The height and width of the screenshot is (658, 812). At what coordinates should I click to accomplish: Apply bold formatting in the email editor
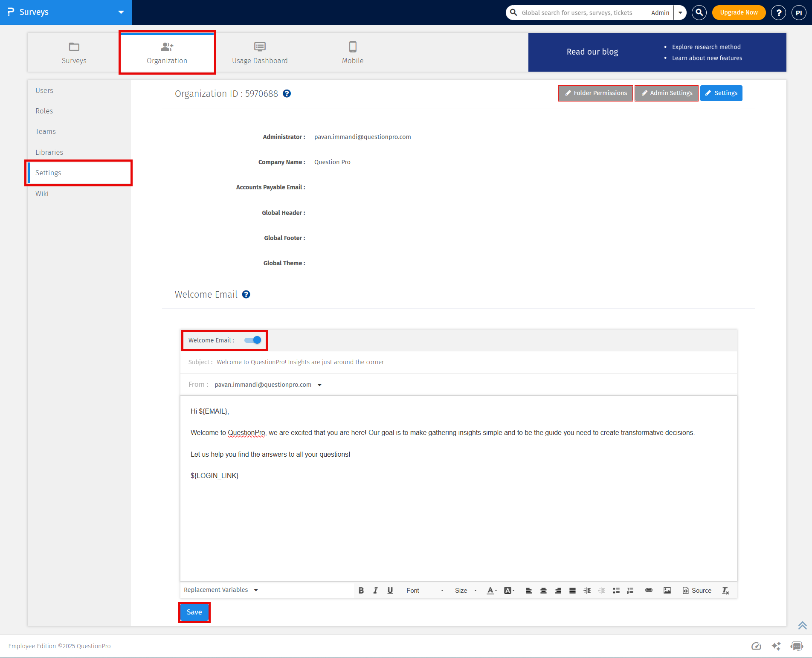pos(361,590)
